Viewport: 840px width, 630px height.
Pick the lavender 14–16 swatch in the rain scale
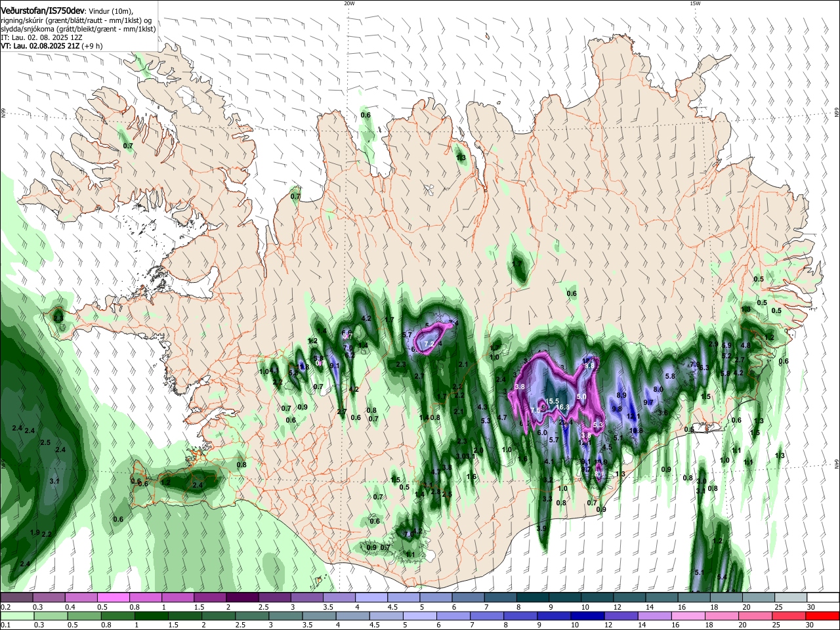coord(655,616)
